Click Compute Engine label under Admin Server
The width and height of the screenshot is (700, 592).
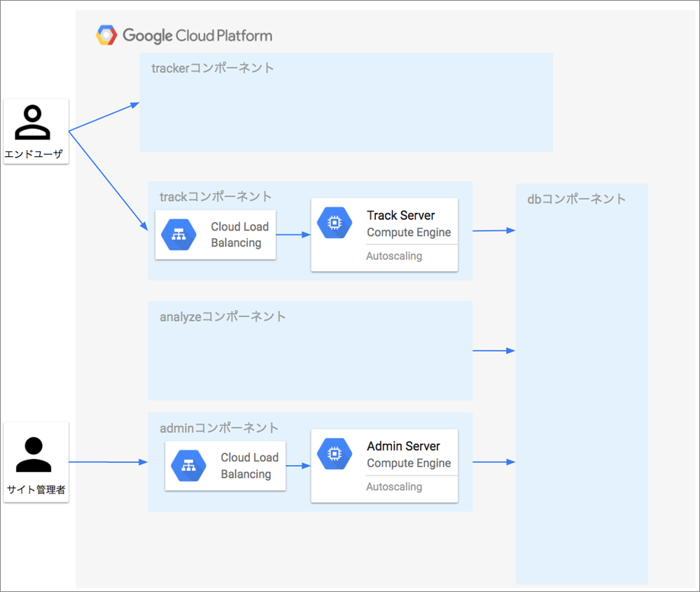click(x=409, y=463)
